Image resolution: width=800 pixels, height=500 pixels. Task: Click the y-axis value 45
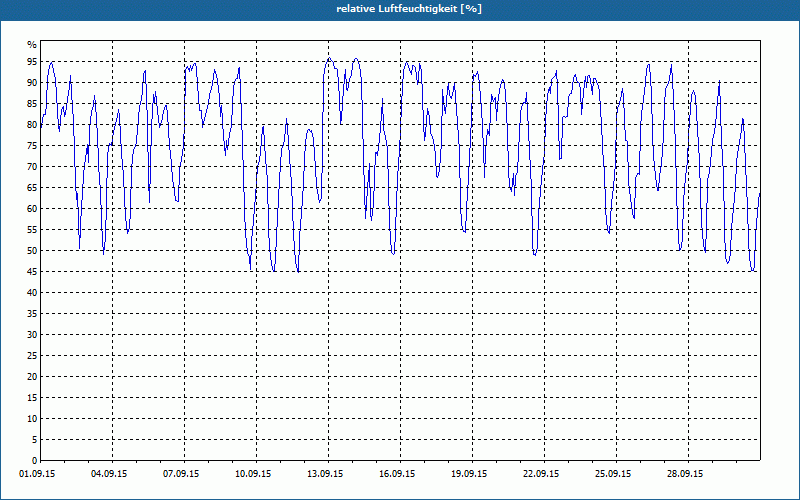32,271
